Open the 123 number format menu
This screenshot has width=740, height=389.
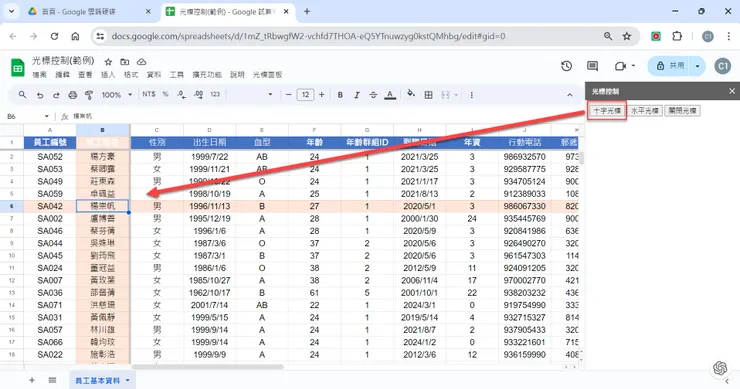click(215, 94)
